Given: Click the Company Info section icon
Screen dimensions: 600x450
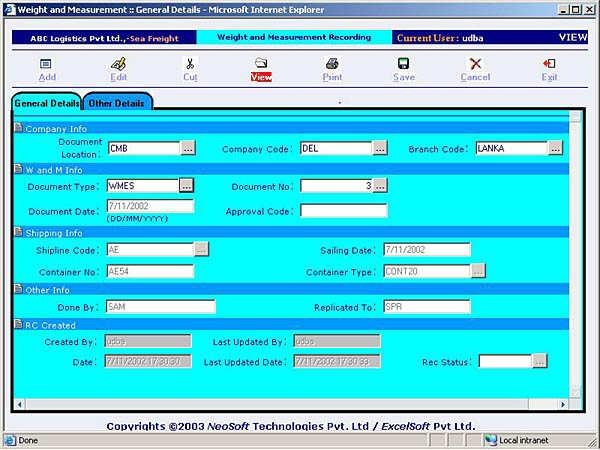Looking at the screenshot, I should point(18,127).
